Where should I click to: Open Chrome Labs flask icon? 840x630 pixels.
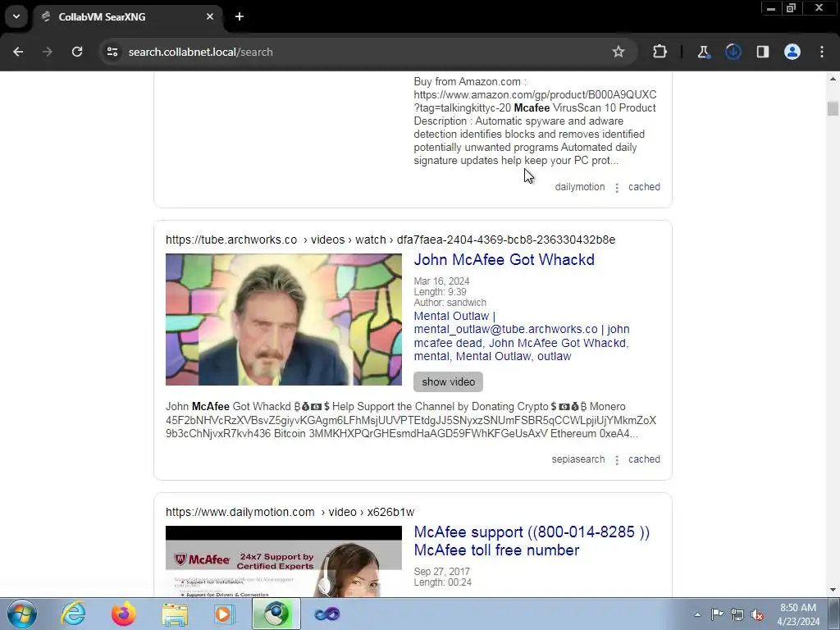[703, 52]
